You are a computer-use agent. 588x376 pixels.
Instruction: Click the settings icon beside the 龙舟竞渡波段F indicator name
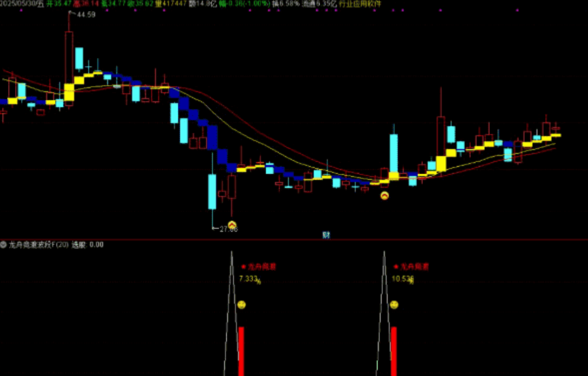[x=3, y=244]
